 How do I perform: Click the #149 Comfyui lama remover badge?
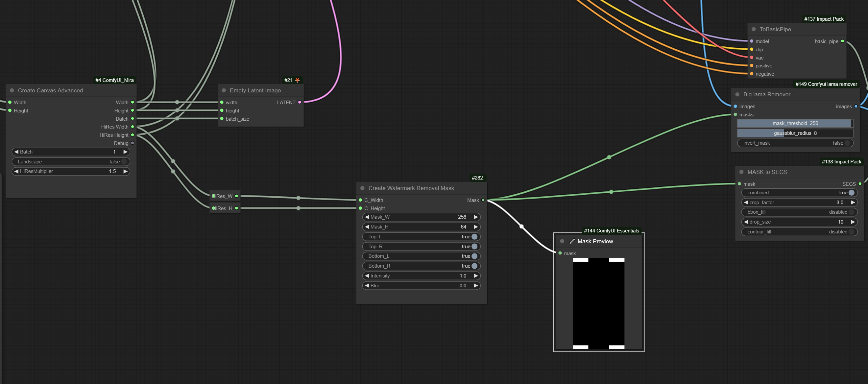(826, 84)
